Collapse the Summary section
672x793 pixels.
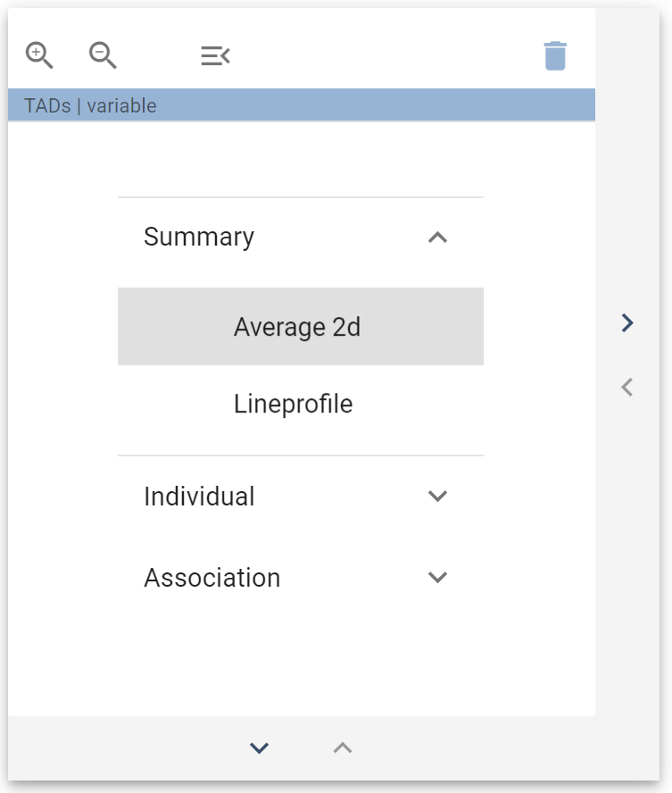[437, 238]
